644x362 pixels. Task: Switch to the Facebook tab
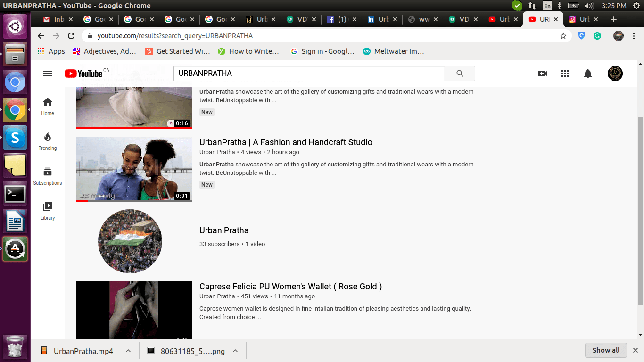342,19
